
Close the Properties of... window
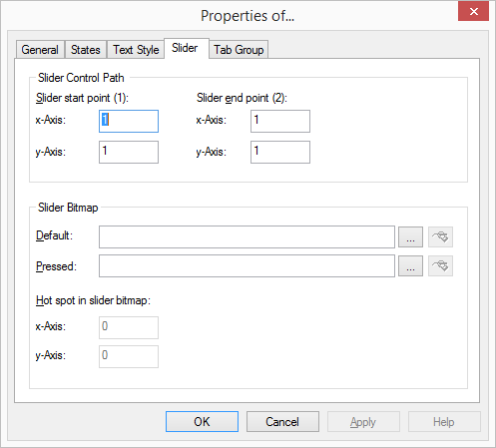[x=473, y=12]
